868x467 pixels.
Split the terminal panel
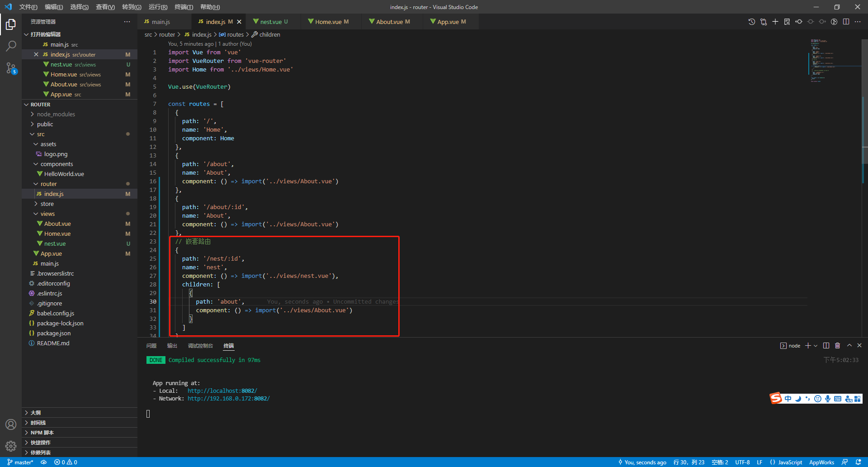tap(826, 346)
